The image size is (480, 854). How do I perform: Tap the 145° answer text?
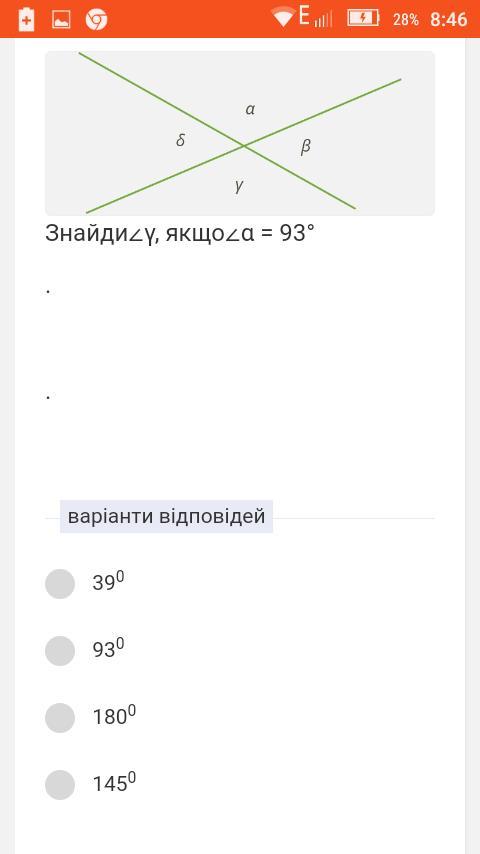point(114,783)
